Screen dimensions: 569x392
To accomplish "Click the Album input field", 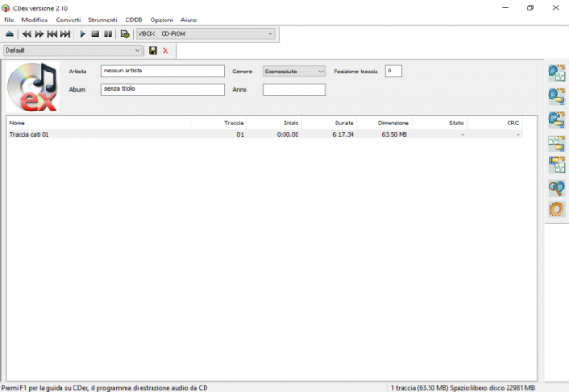I will [x=163, y=89].
